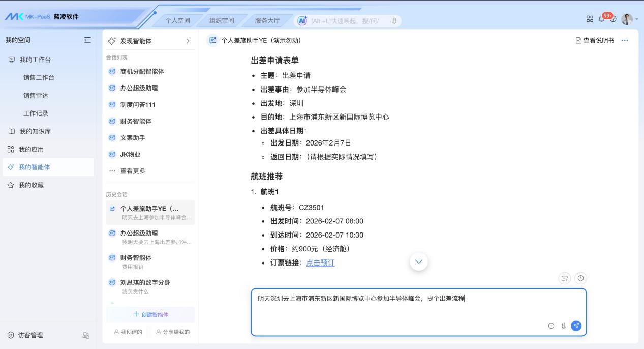Click the microphone icon in the message box
The image size is (644, 349).
coord(564,326)
